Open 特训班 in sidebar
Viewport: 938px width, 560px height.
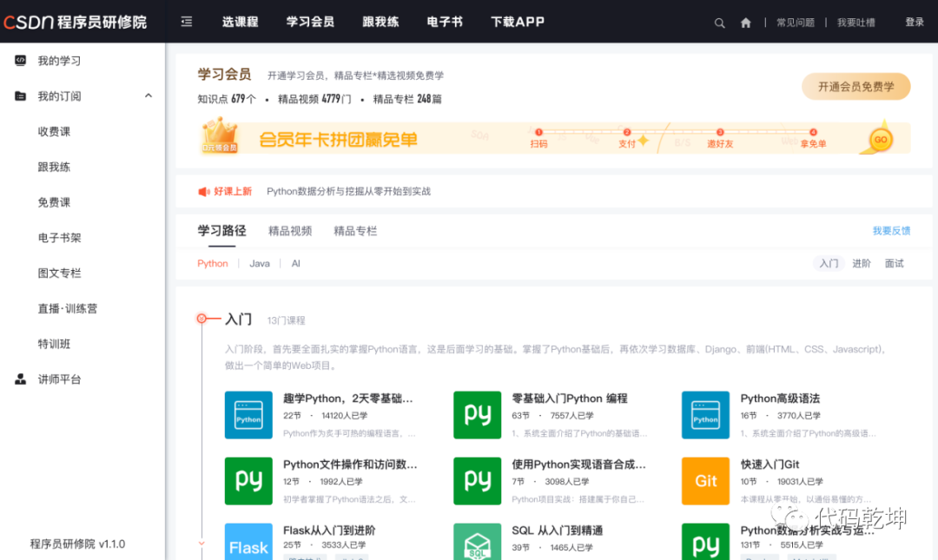tap(54, 344)
